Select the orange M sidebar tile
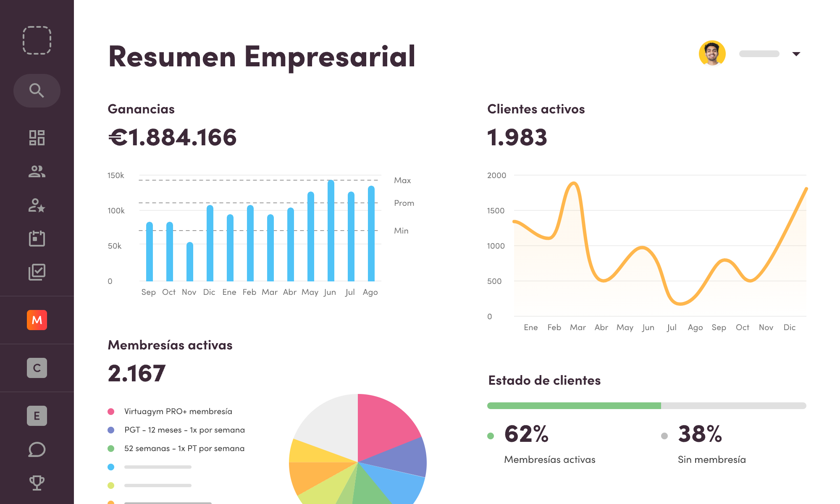This screenshot has height=504, width=840. pyautogui.click(x=37, y=320)
